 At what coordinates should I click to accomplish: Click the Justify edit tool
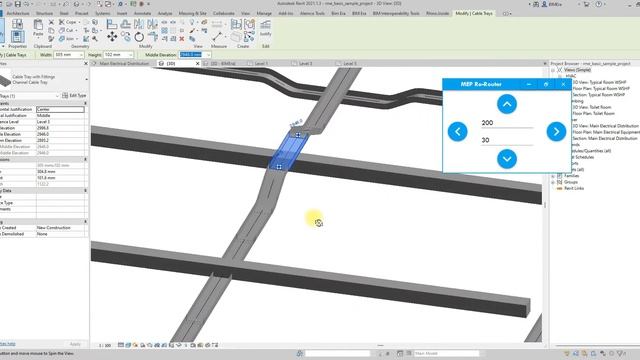pos(266,28)
